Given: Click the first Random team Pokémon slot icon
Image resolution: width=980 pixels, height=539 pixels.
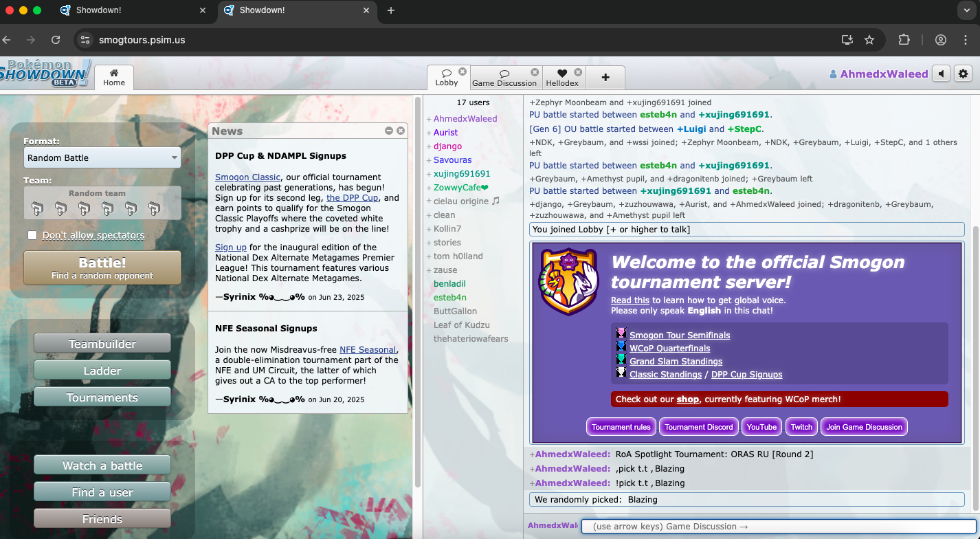Looking at the screenshot, I should (38, 208).
